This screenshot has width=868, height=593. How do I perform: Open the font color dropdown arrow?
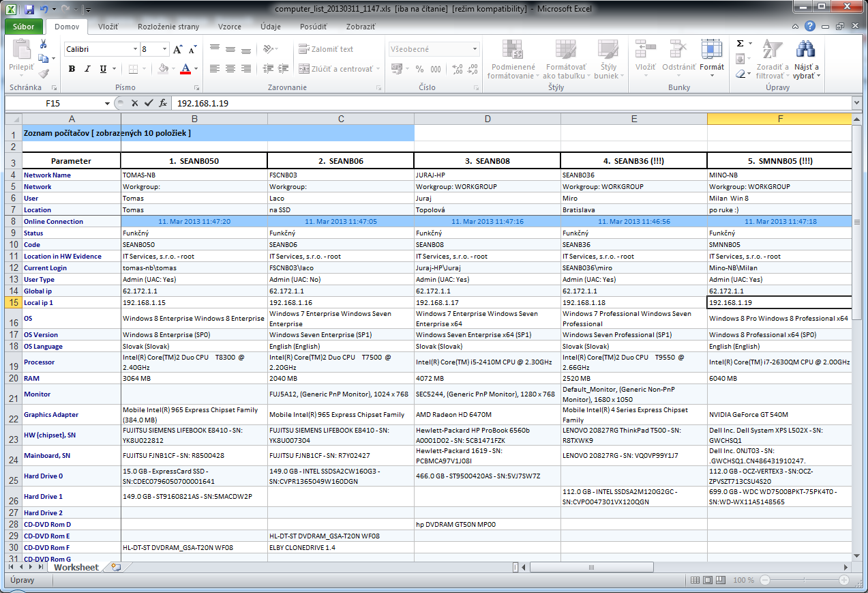pyautogui.click(x=196, y=69)
